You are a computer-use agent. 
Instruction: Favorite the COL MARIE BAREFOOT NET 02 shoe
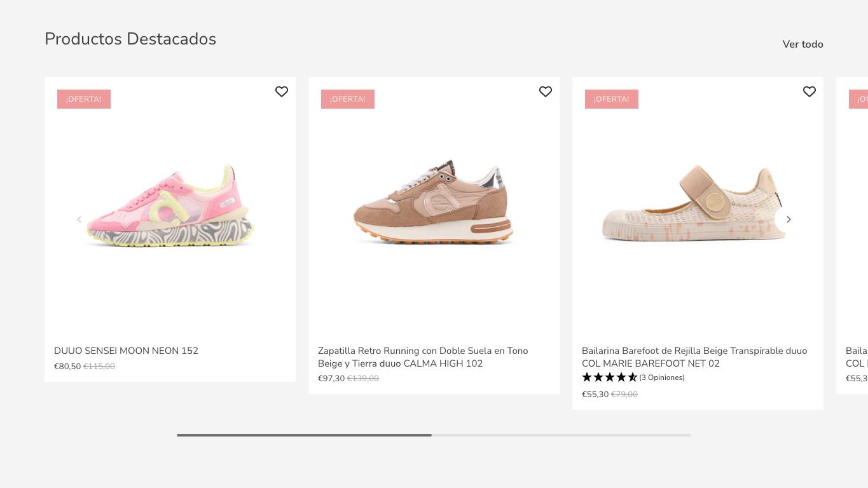809,91
